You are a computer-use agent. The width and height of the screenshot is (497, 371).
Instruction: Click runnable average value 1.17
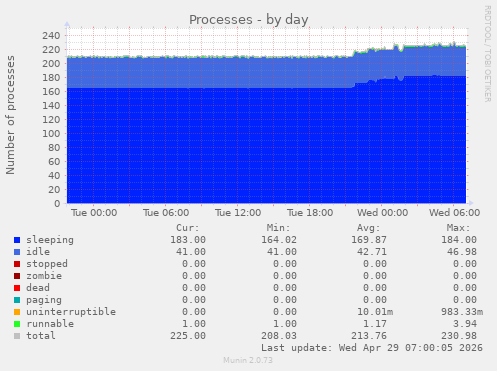(x=375, y=324)
